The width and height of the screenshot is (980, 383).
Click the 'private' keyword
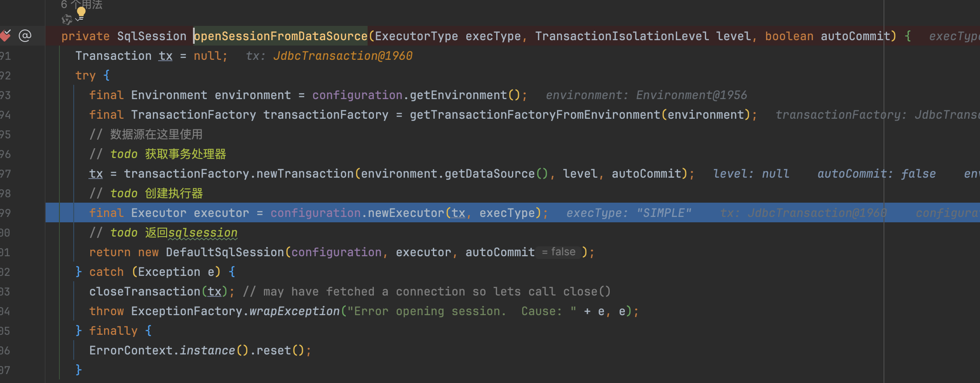point(85,36)
